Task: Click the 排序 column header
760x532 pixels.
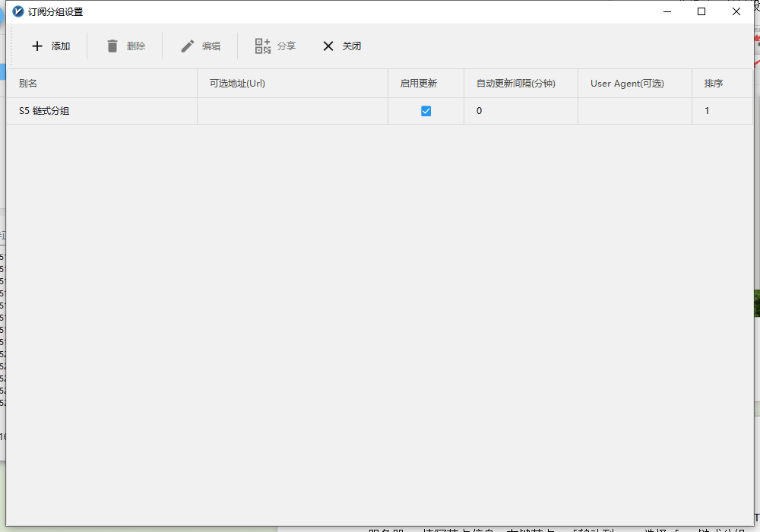Action: click(x=714, y=84)
